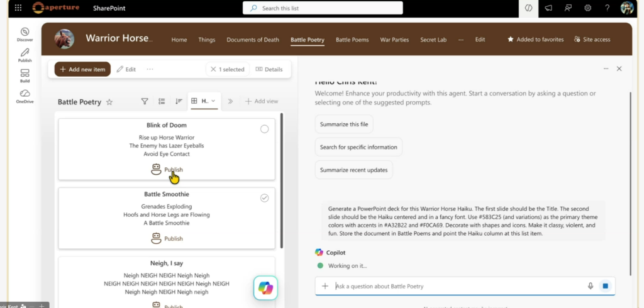644x308 pixels.
Task: Close the Copilot chat panel
Action: pyautogui.click(x=619, y=69)
